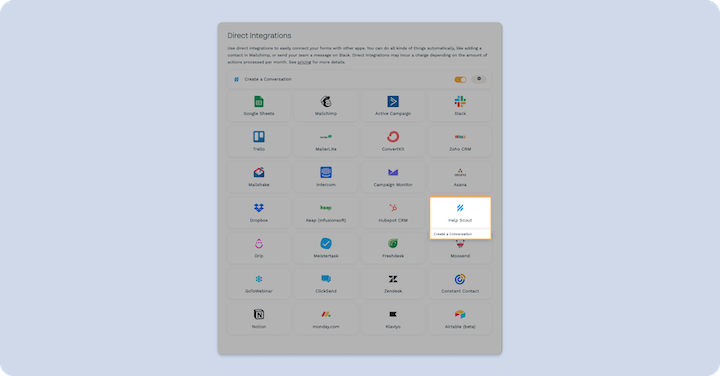720x376 pixels.
Task: Choose the Dropbox integration
Action: pos(259,213)
